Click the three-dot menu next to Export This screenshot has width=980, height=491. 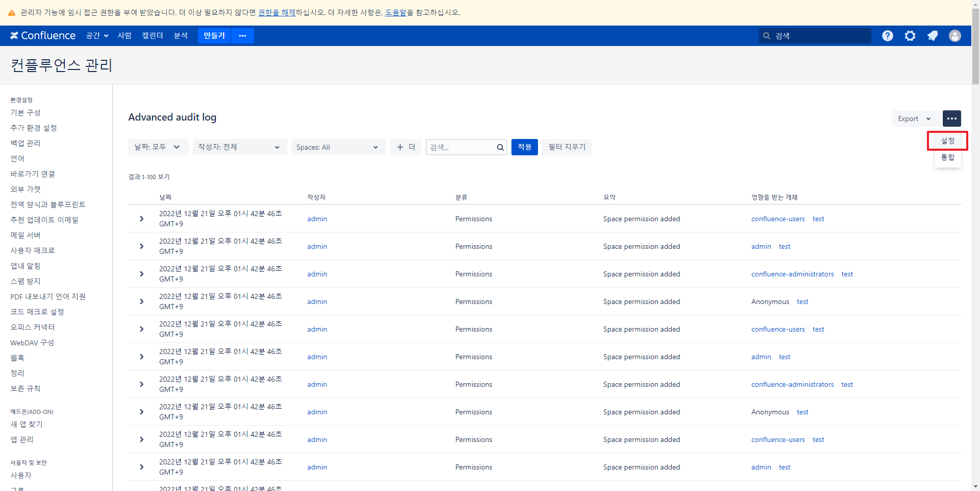tap(952, 119)
